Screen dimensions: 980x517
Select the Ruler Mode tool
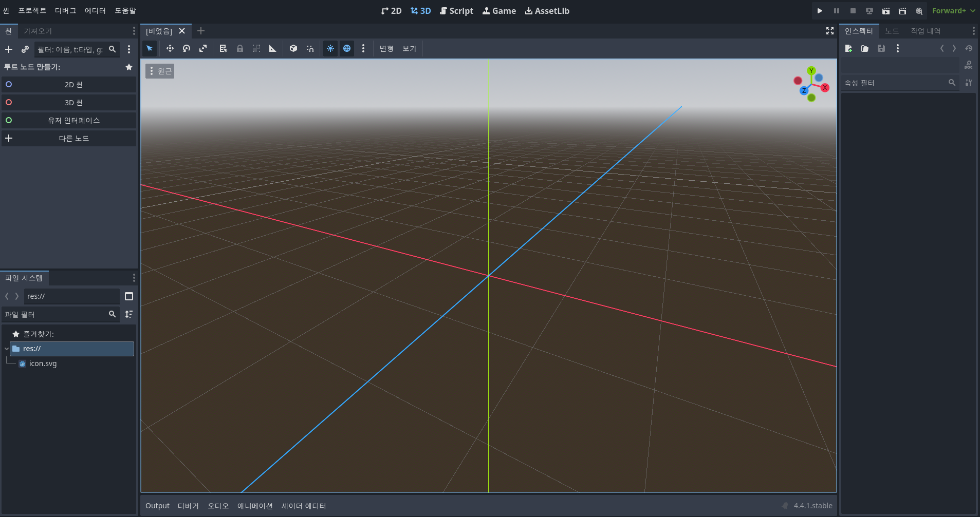pos(273,48)
